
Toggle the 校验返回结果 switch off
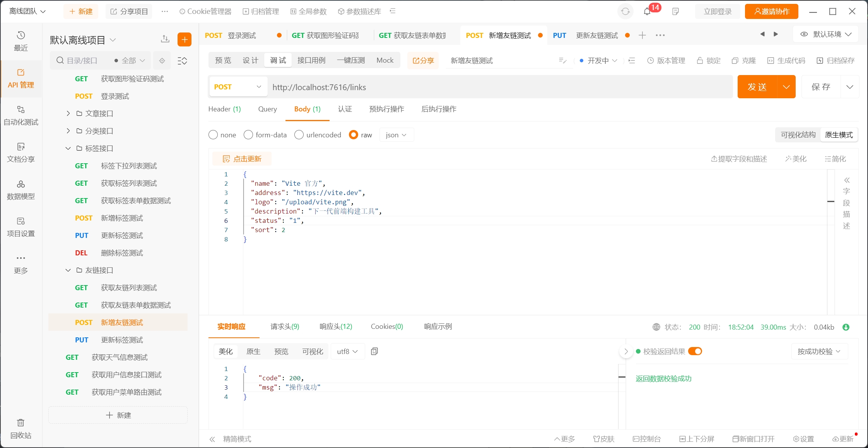(x=695, y=351)
